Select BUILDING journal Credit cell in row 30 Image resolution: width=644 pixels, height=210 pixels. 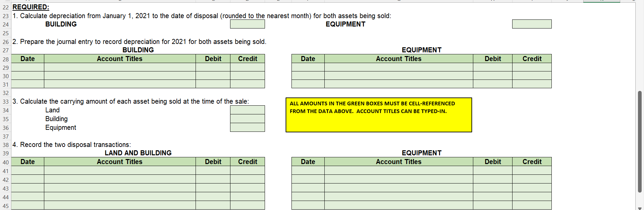(x=248, y=76)
